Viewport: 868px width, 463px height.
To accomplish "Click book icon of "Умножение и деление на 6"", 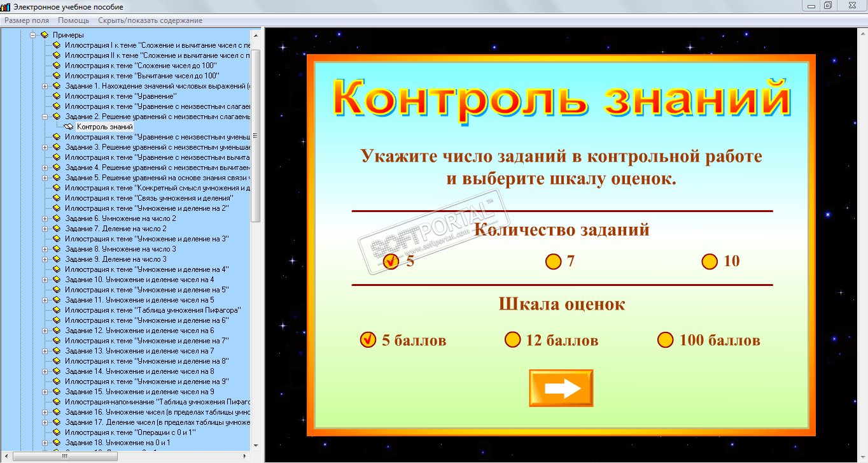I will [x=57, y=320].
